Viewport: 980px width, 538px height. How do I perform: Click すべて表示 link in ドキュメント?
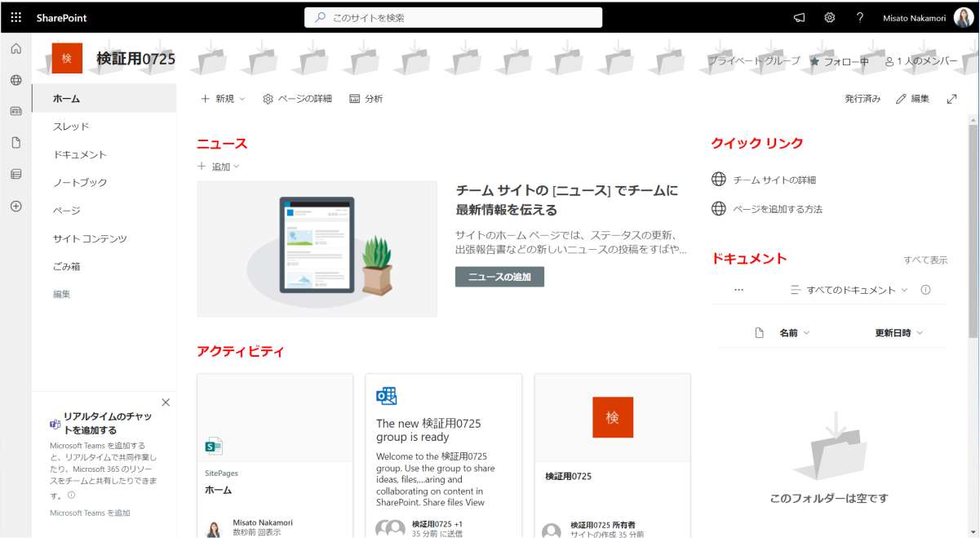click(925, 260)
